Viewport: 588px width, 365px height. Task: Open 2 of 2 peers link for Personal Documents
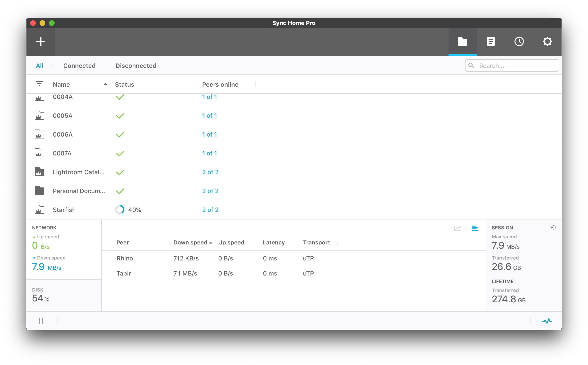pos(210,191)
